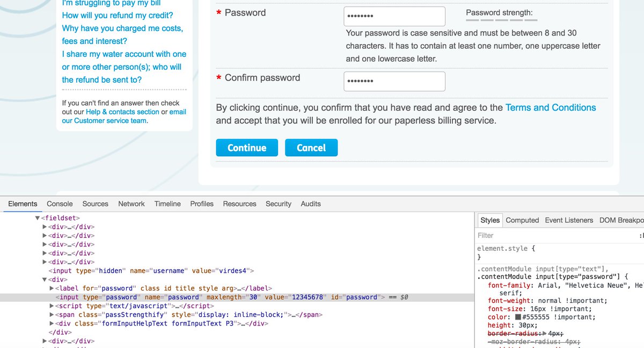Open the Terms and Conditions link
This screenshot has width=644, height=348.
pyautogui.click(x=551, y=107)
